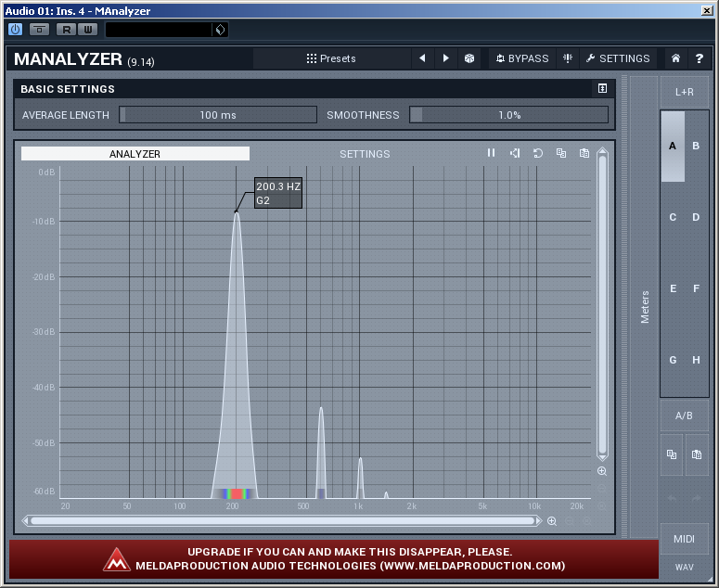Click the 100 ms average length value
This screenshot has width=719, height=588.
(x=218, y=115)
